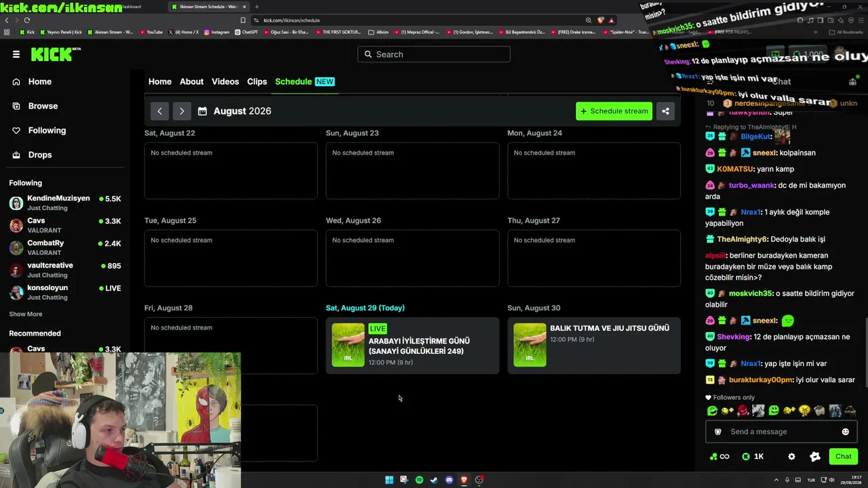Send message with Chat button
868x488 pixels.
point(844,457)
